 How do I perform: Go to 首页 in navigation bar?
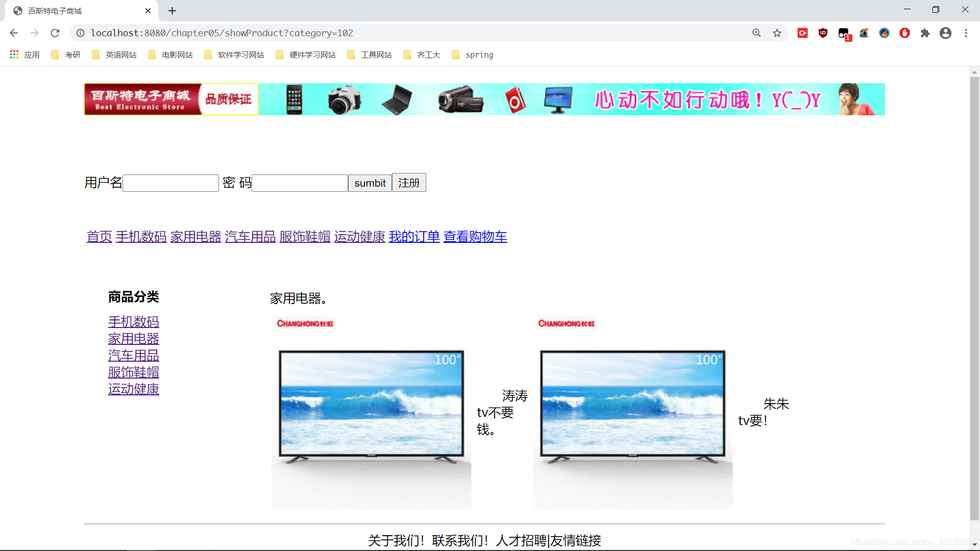tap(100, 237)
